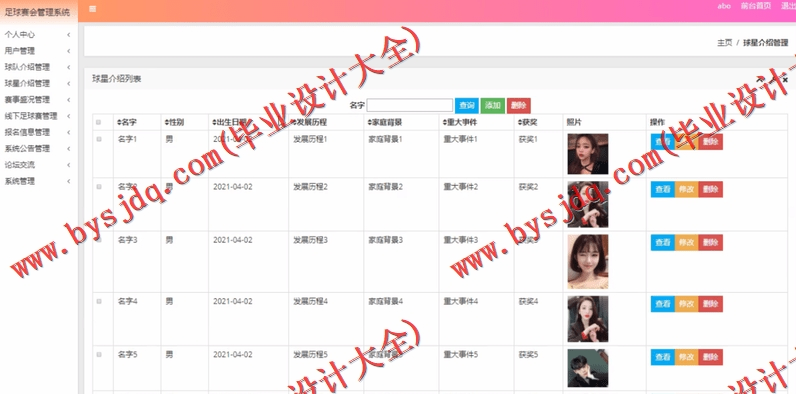Click 查看 in the 名字5 row
796x394 pixels.
click(x=663, y=357)
